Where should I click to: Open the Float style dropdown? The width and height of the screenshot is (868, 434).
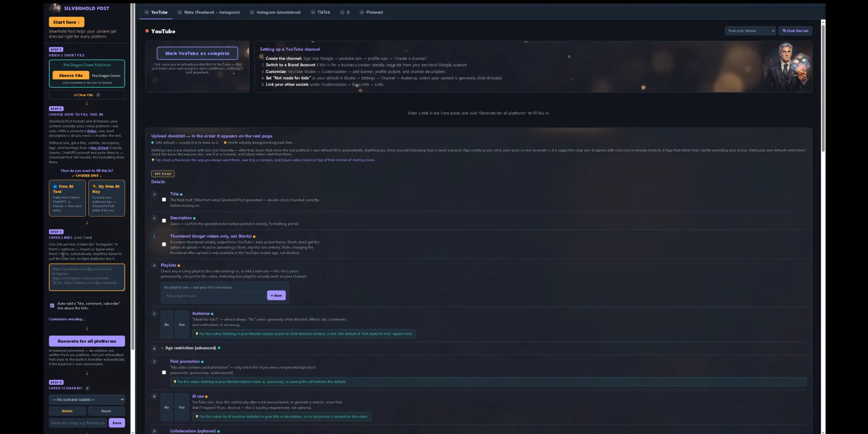750,31
